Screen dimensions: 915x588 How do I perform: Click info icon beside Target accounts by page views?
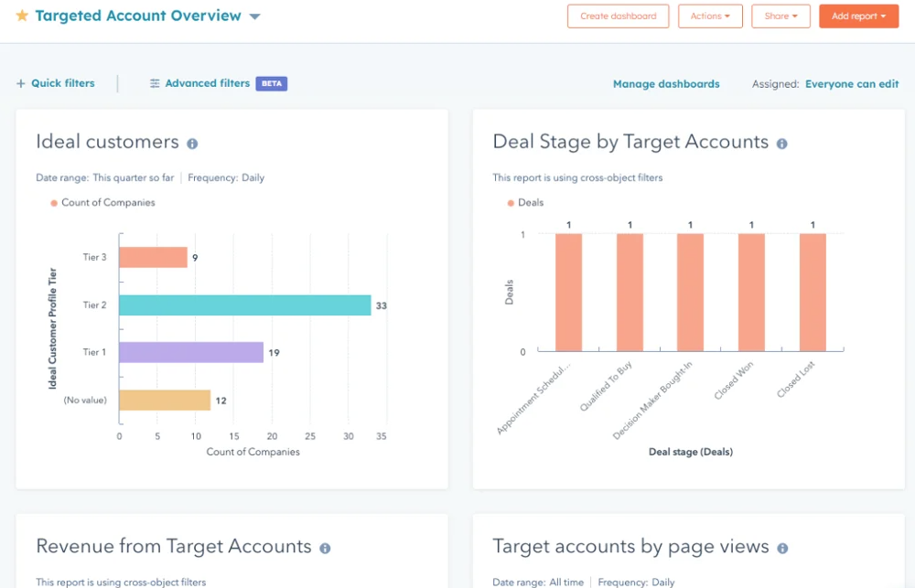click(x=782, y=548)
